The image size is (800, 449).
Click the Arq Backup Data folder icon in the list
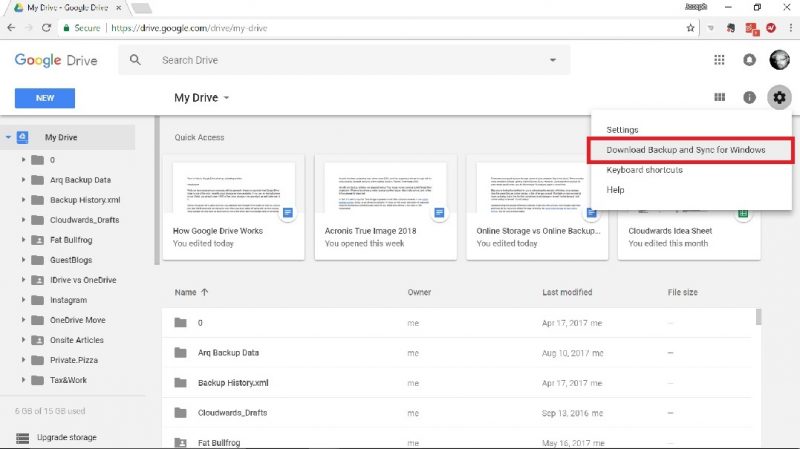(x=180, y=353)
